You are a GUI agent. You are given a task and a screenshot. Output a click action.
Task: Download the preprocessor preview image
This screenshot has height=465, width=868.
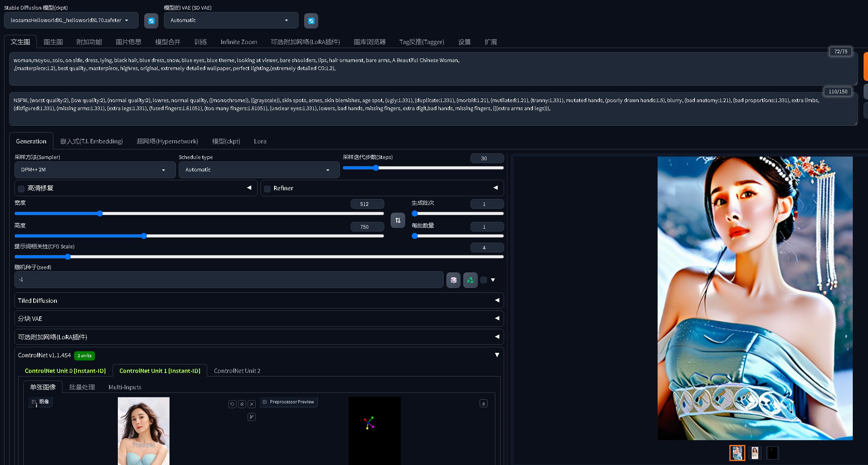[x=484, y=403]
